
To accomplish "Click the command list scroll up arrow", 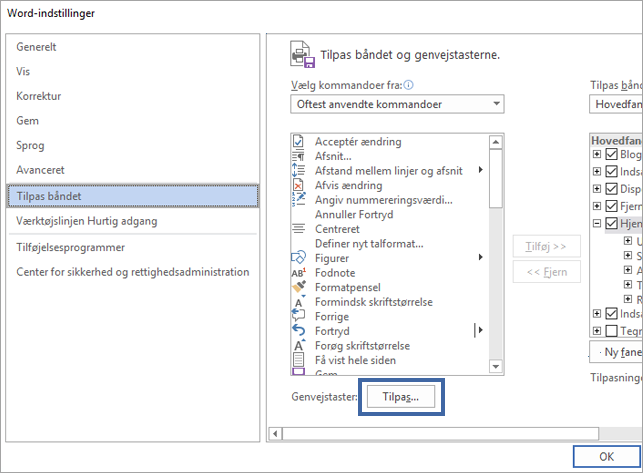I will pyautogui.click(x=496, y=142).
